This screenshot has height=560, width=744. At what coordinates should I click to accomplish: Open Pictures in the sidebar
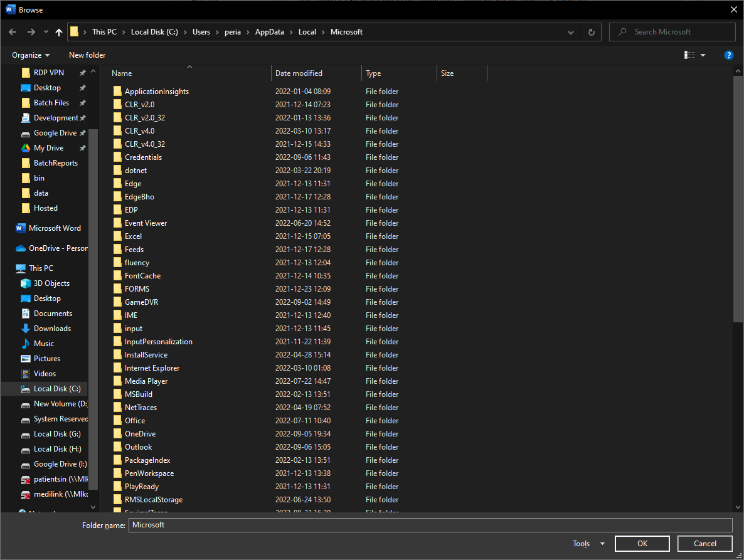coord(47,359)
